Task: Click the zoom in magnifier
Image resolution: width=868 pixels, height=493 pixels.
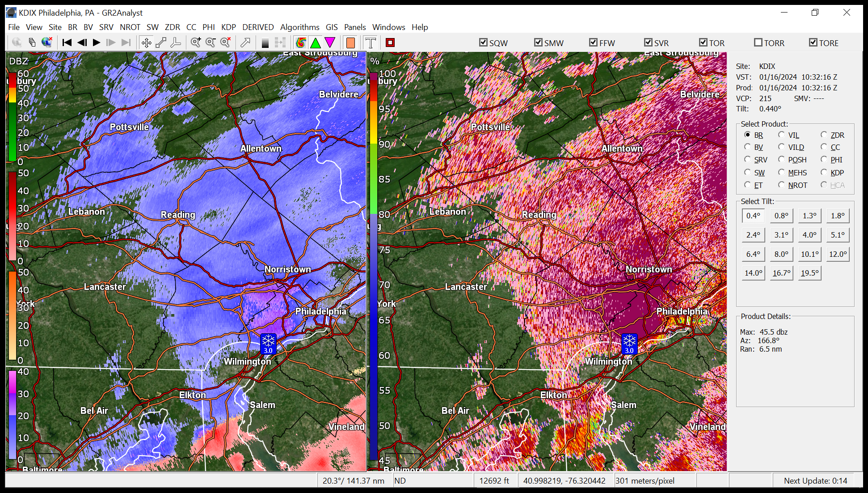Action: tap(196, 42)
